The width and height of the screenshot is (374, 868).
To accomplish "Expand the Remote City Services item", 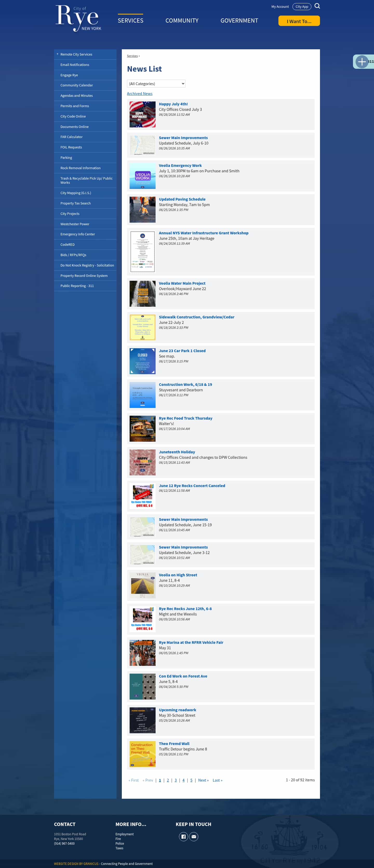I will [x=57, y=54].
